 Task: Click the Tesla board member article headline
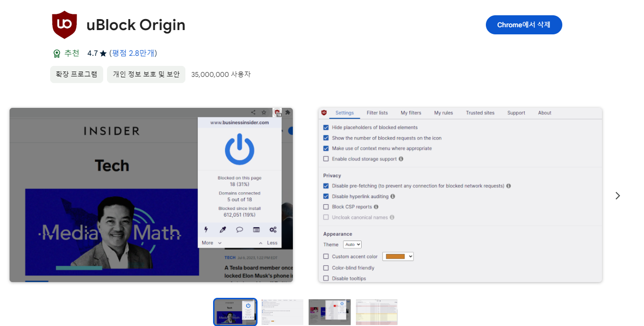(258, 272)
